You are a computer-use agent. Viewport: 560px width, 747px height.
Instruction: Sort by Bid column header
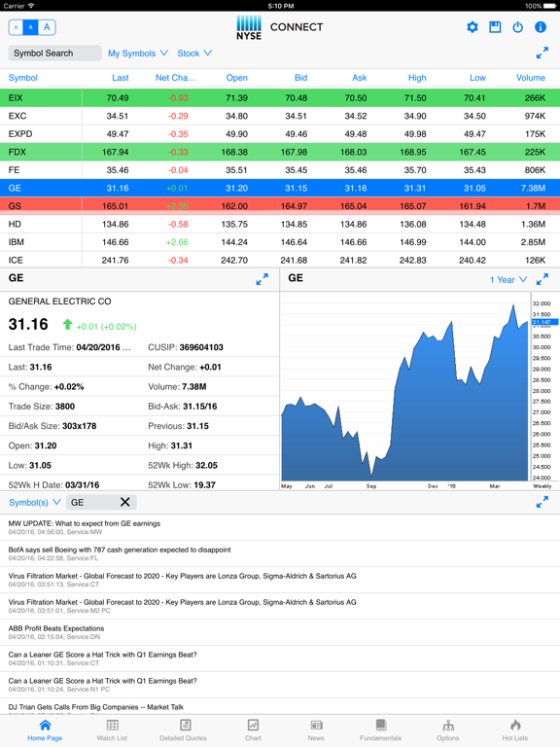click(x=300, y=78)
